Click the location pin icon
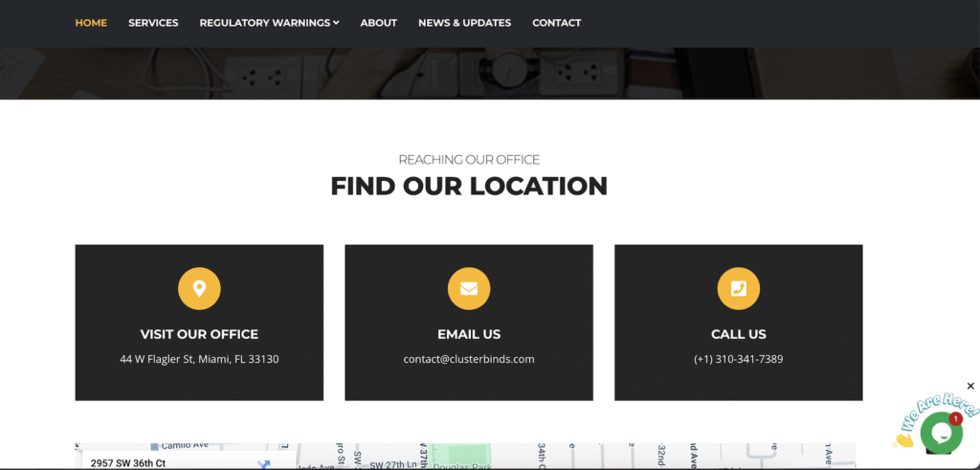 199,288
